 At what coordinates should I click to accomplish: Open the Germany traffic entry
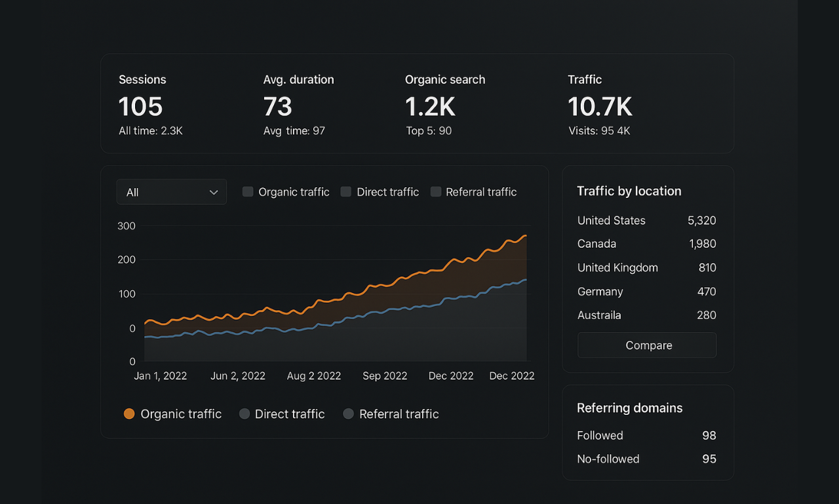point(646,292)
